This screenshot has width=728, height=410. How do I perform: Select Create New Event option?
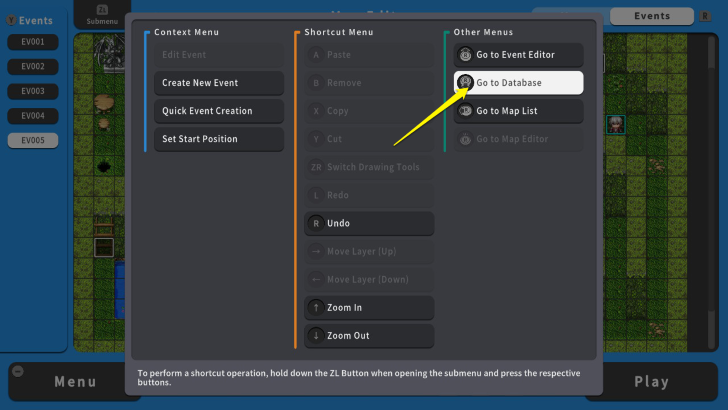[x=218, y=83]
